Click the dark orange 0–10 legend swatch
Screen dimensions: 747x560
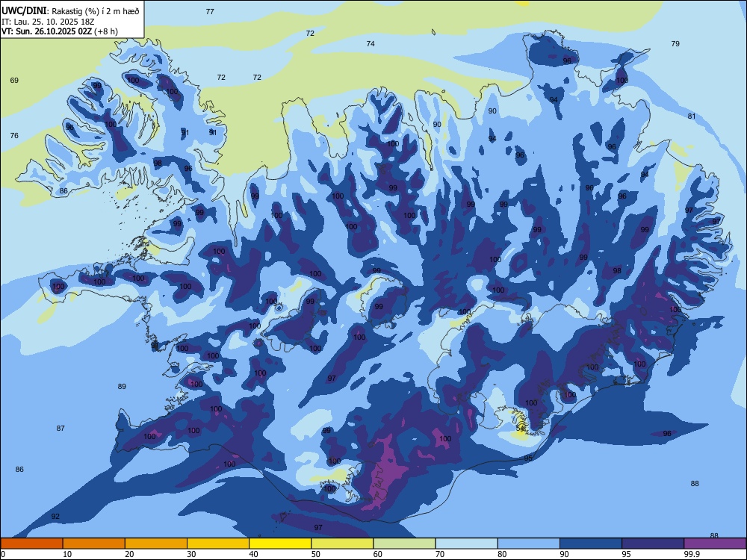(31, 544)
